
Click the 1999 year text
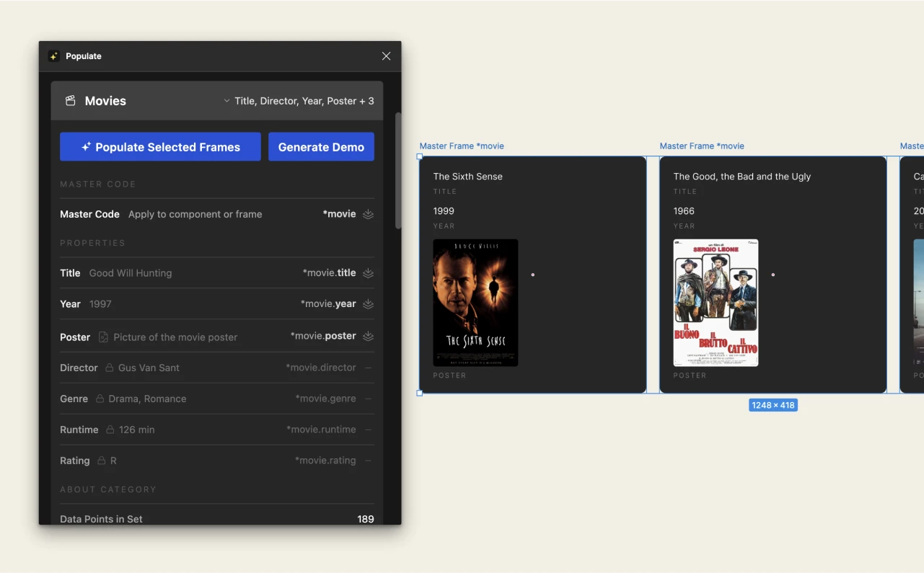[x=444, y=211]
